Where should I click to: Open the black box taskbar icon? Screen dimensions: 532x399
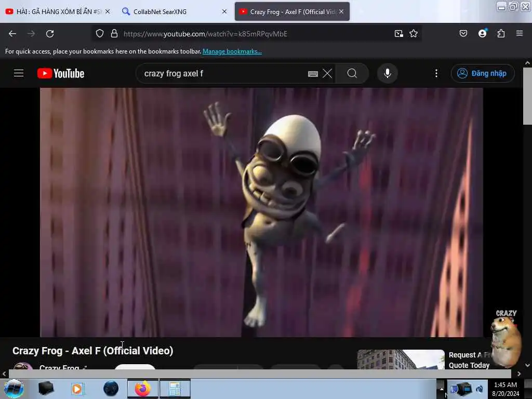point(46,389)
